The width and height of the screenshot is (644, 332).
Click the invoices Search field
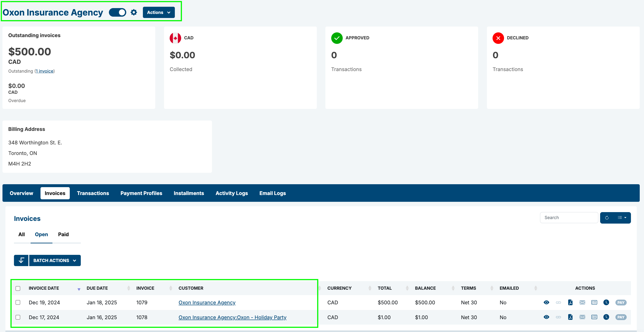point(569,218)
